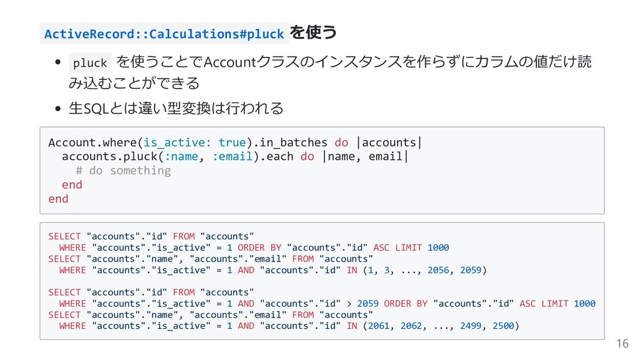The height and width of the screenshot is (362, 644).
Task: Click the last end keyword in Ruby block
Action: pyautogui.click(x=58, y=199)
